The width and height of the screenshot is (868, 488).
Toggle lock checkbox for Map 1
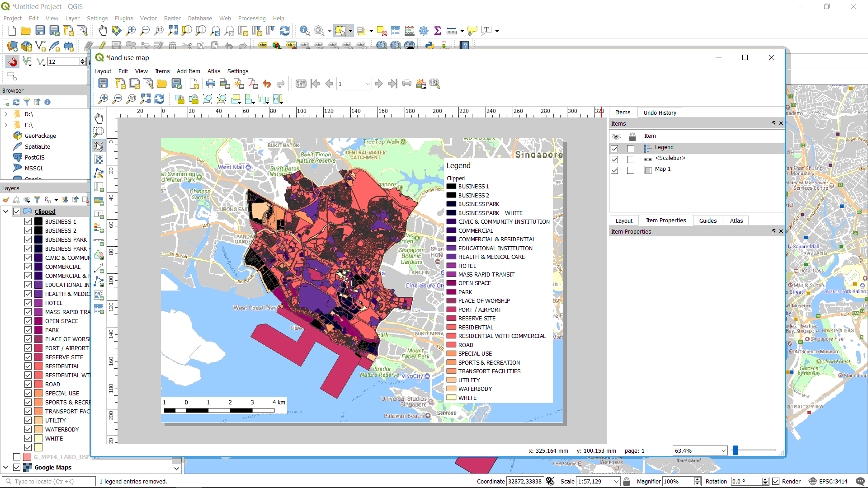631,170
